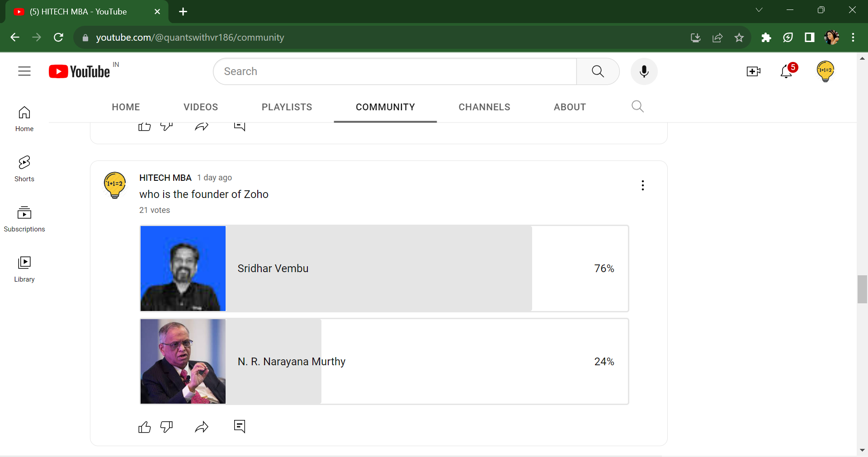Screen dimensions: 868x457
Task: Open the three-dot menu on the Zoho poll
Action: pyautogui.click(x=642, y=185)
